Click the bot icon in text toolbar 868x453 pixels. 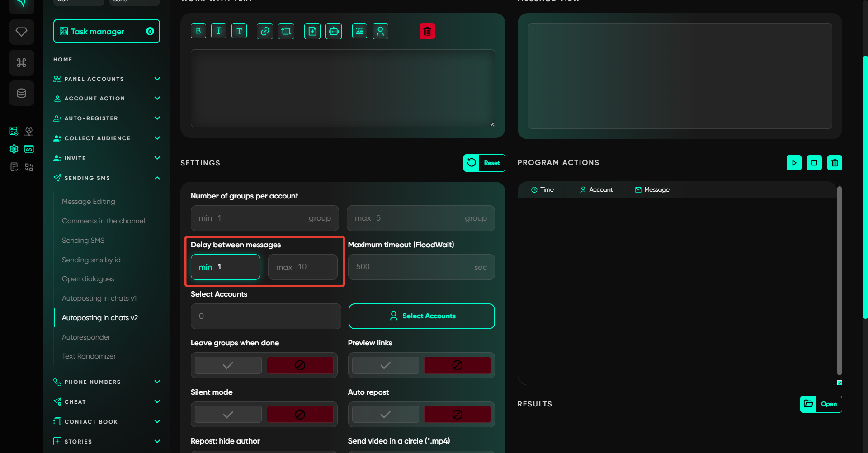point(334,31)
